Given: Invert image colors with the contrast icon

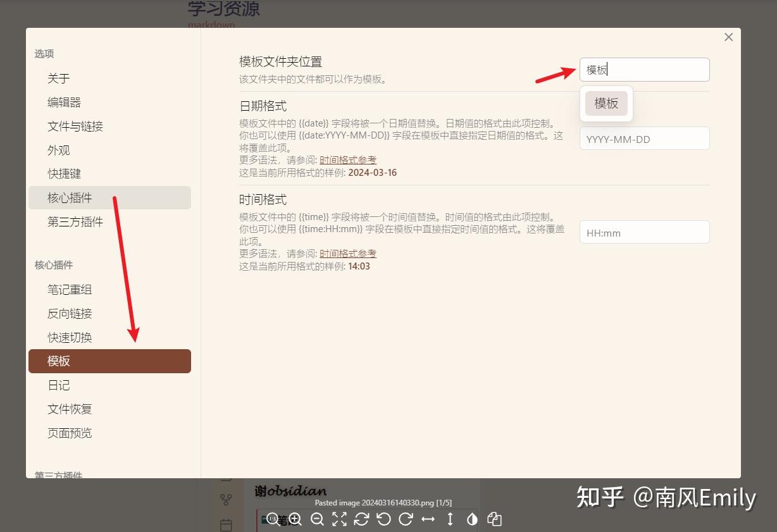Looking at the screenshot, I should (472, 520).
